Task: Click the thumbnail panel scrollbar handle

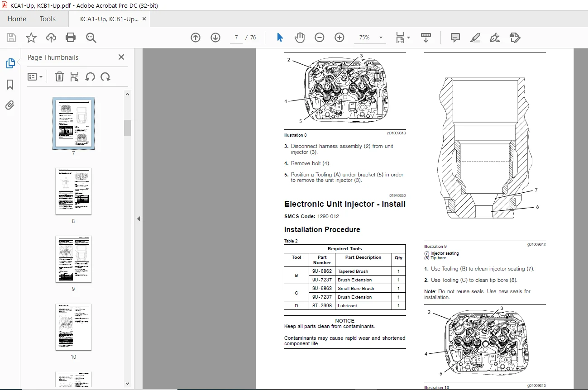Action: tap(127, 128)
